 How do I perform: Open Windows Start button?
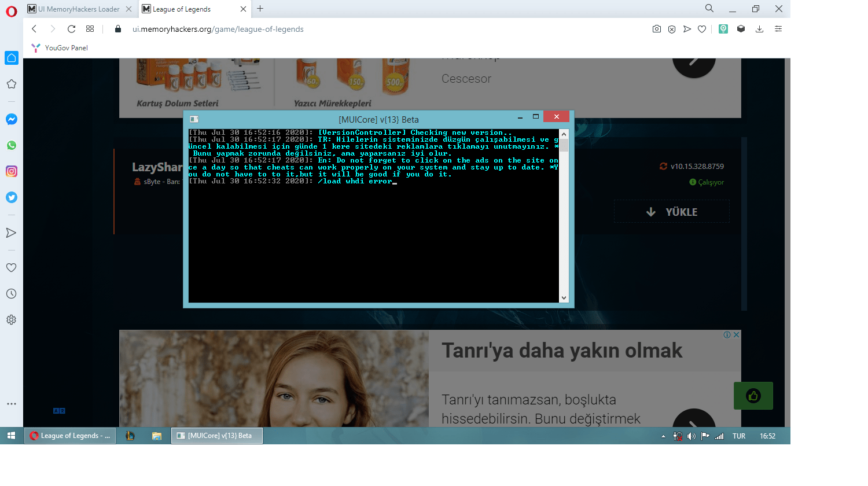point(12,436)
